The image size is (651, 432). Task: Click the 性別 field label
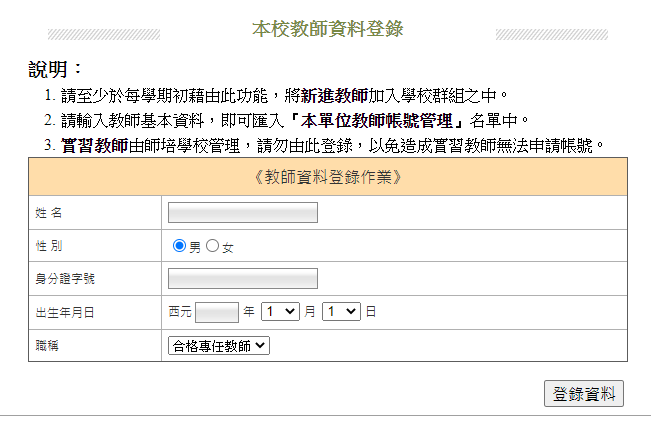pyautogui.click(x=49, y=246)
